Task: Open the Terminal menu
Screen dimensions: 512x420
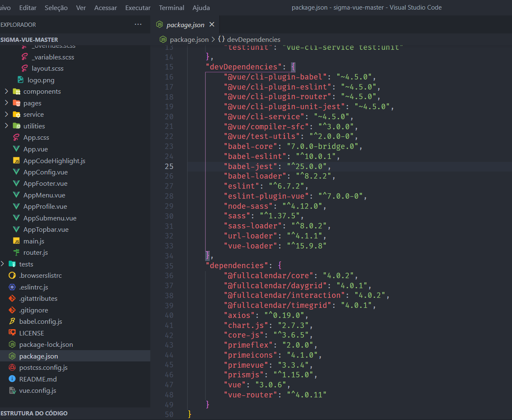Action: 172,8
